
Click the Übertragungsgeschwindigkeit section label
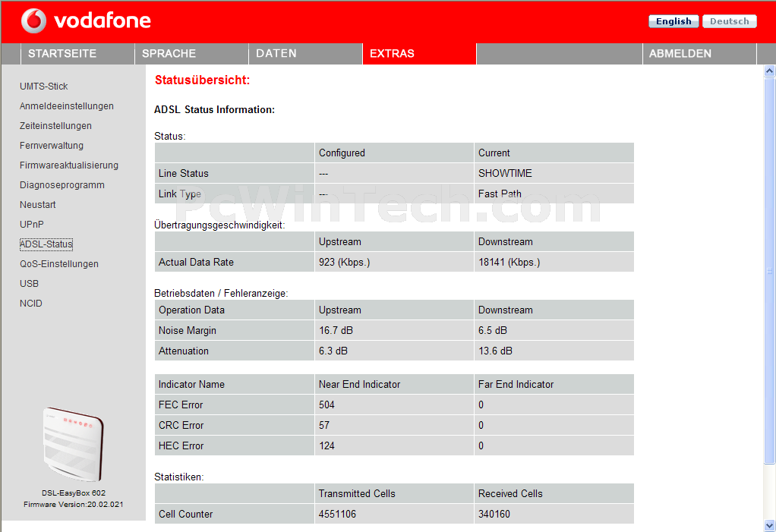(x=219, y=225)
